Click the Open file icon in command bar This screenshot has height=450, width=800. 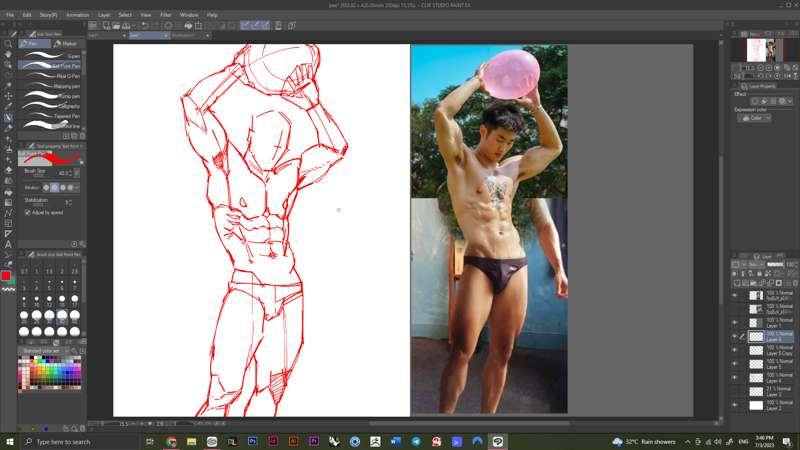(116, 26)
